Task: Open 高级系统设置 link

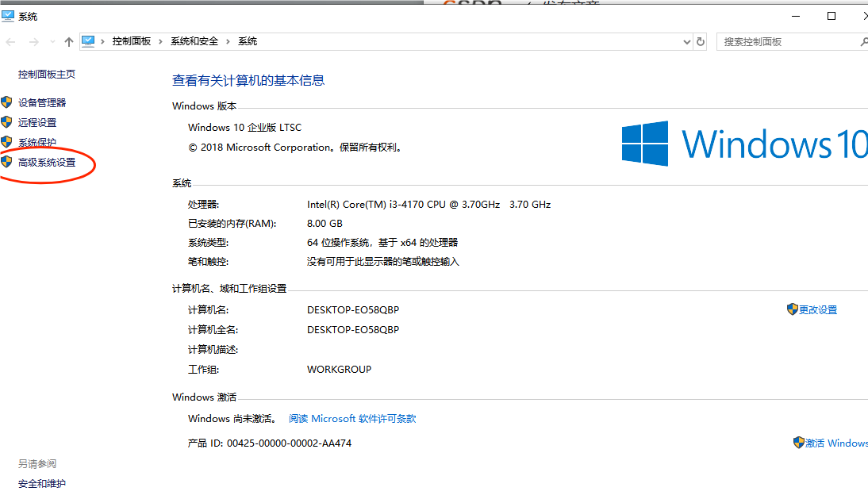Action: point(47,162)
